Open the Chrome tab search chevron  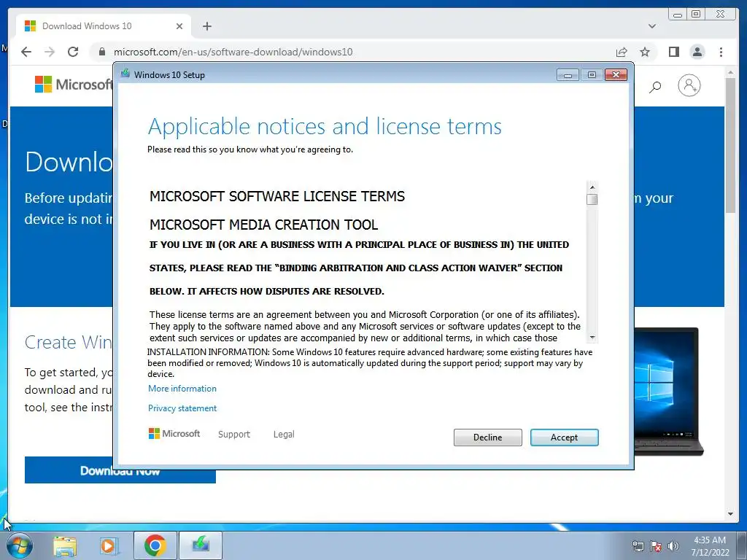tap(652, 26)
